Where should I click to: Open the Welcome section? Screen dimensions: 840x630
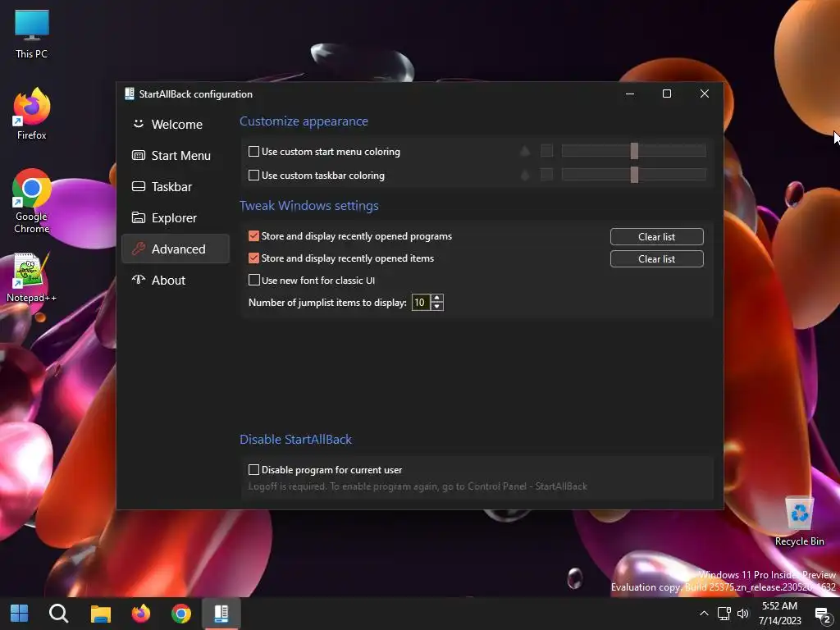click(x=176, y=125)
